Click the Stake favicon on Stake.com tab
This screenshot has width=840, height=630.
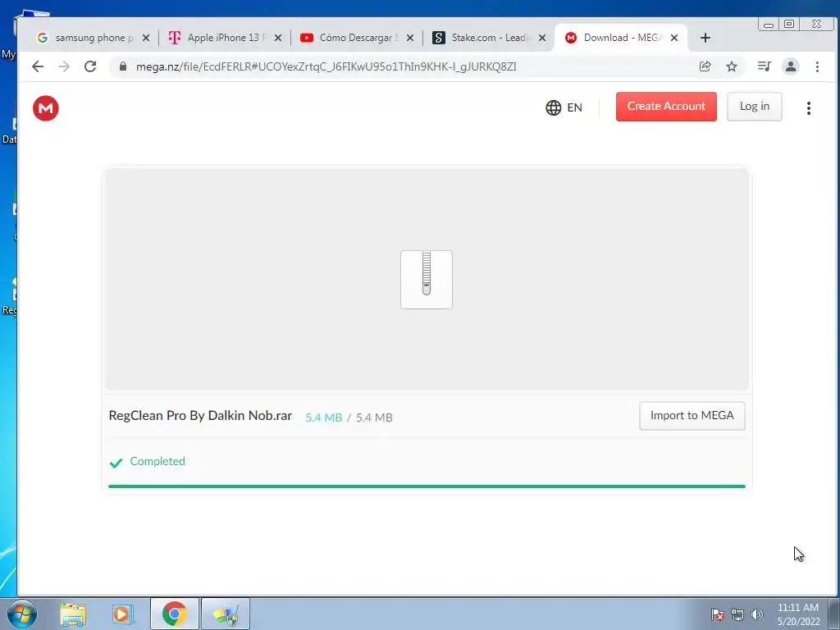coord(439,38)
